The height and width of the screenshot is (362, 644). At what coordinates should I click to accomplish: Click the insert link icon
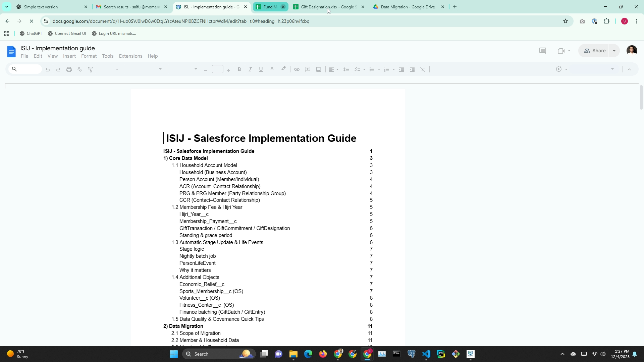pyautogui.click(x=297, y=69)
